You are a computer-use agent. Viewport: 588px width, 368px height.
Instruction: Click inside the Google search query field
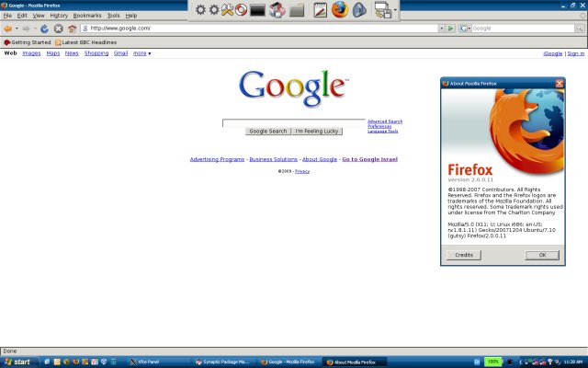294,122
